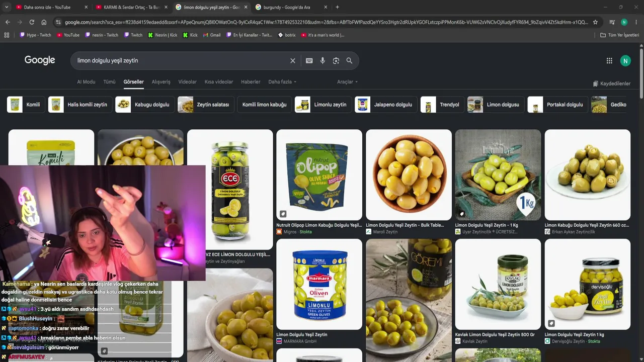The height and width of the screenshot is (362, 644).
Task: Open the botrix bookmark
Action: (x=287, y=35)
